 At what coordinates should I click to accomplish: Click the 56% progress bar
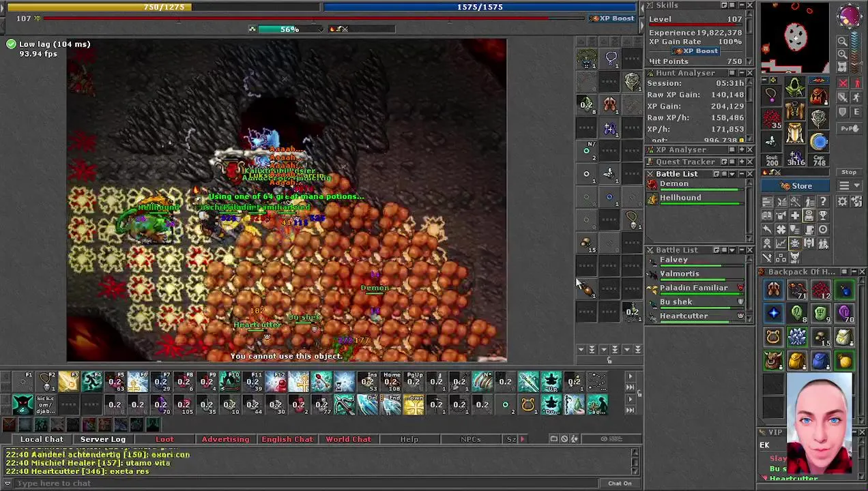pyautogui.click(x=290, y=29)
